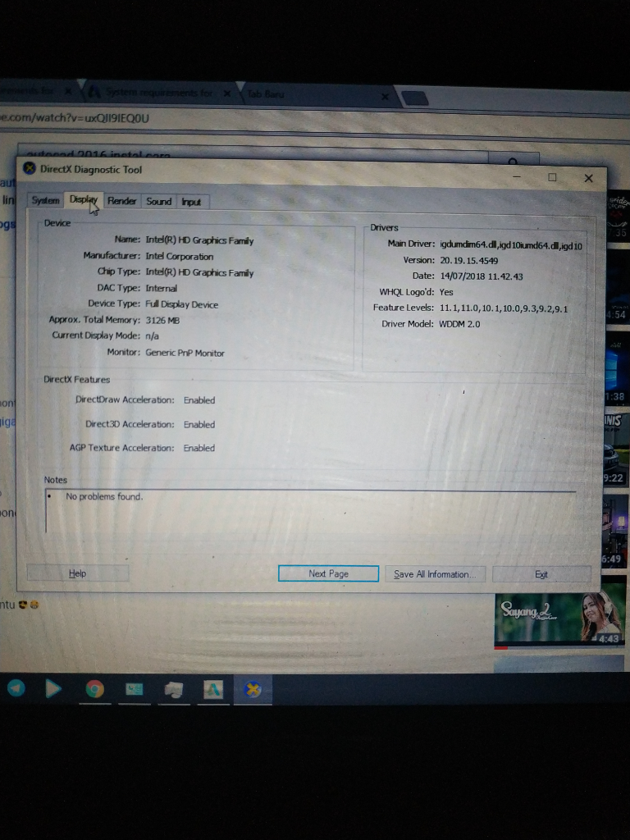Click the WHQL Logo'd 'Yes' value
This screenshot has width=630, height=840.
446,292
